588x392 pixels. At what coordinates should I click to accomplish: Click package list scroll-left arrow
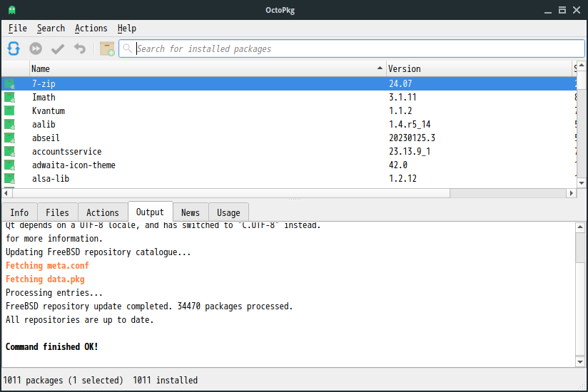coord(6,193)
